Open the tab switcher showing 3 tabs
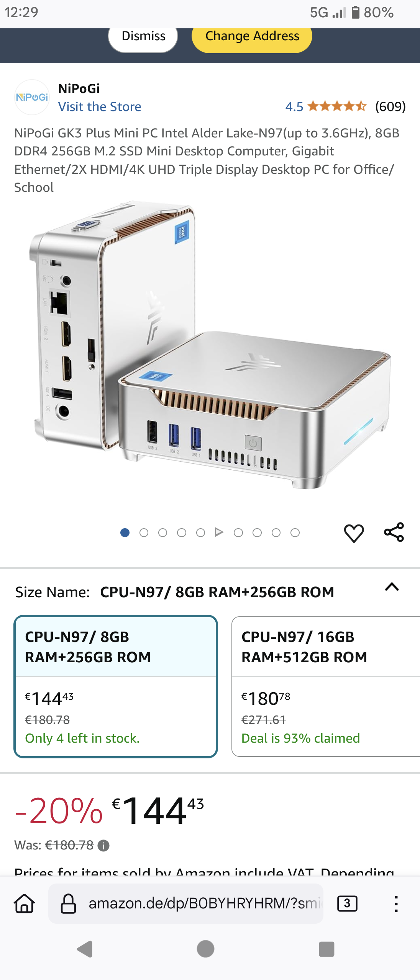 pos(347,903)
